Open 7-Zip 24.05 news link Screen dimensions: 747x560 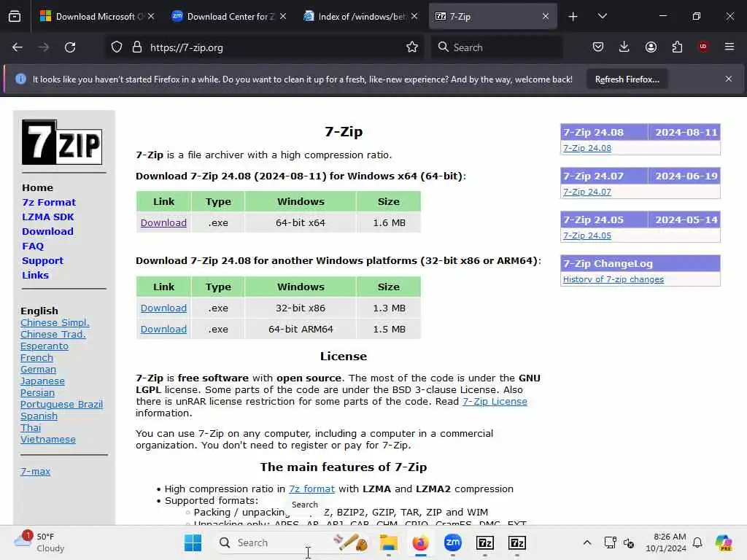[587, 236]
